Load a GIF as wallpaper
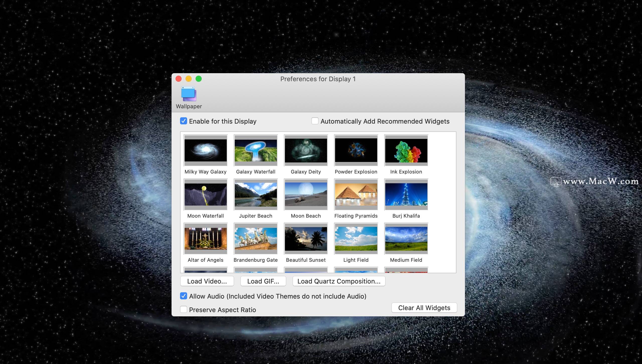Screen dimensions: 642x364 263,281
